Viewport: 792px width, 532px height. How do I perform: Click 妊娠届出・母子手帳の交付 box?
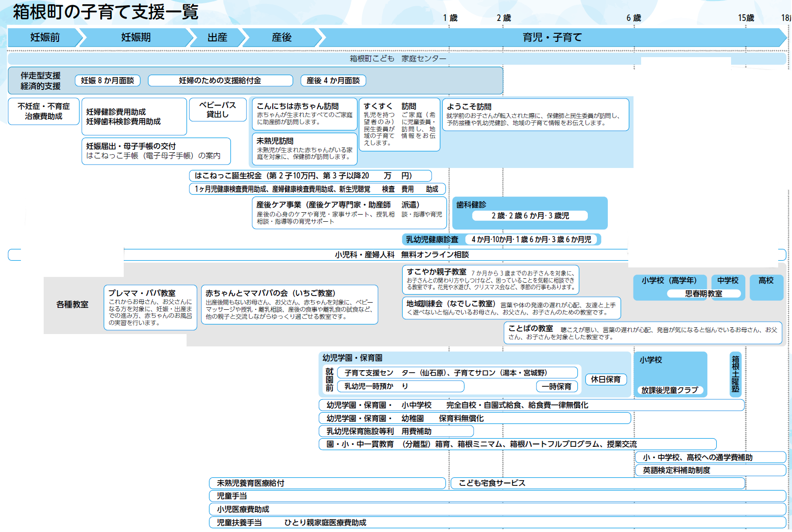(156, 151)
